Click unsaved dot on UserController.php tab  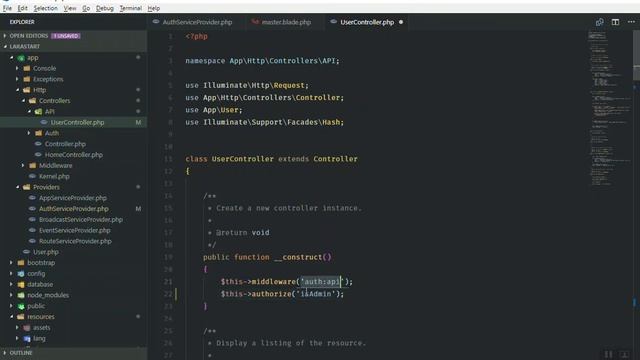pyautogui.click(x=401, y=22)
